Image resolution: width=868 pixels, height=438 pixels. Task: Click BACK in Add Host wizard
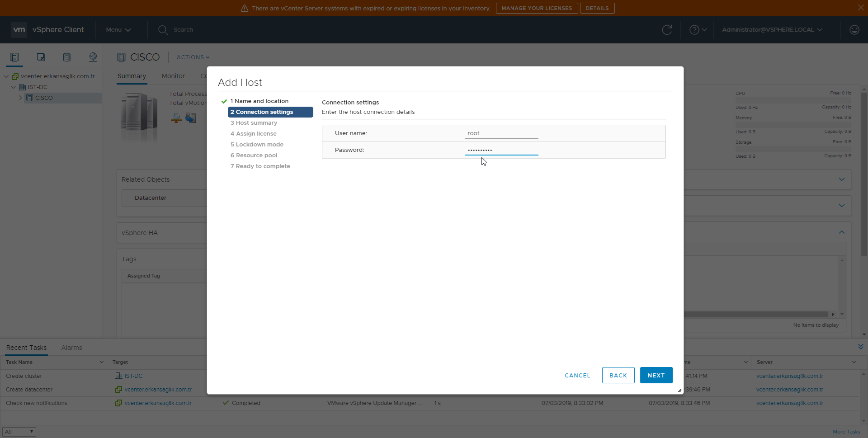[x=618, y=375]
